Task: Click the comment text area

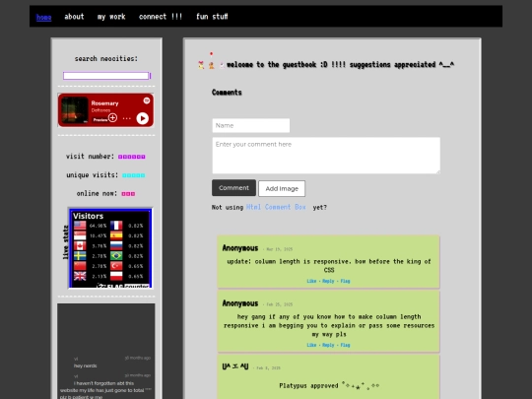Action: [326, 156]
